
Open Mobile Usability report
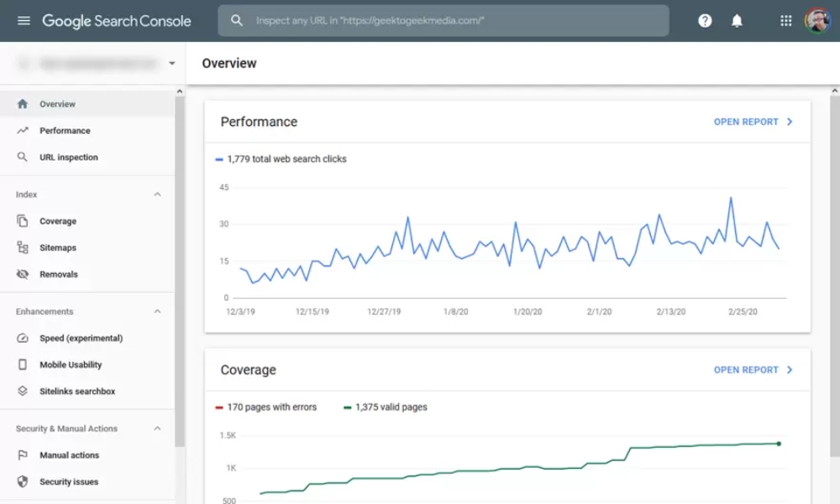click(x=87, y=365)
